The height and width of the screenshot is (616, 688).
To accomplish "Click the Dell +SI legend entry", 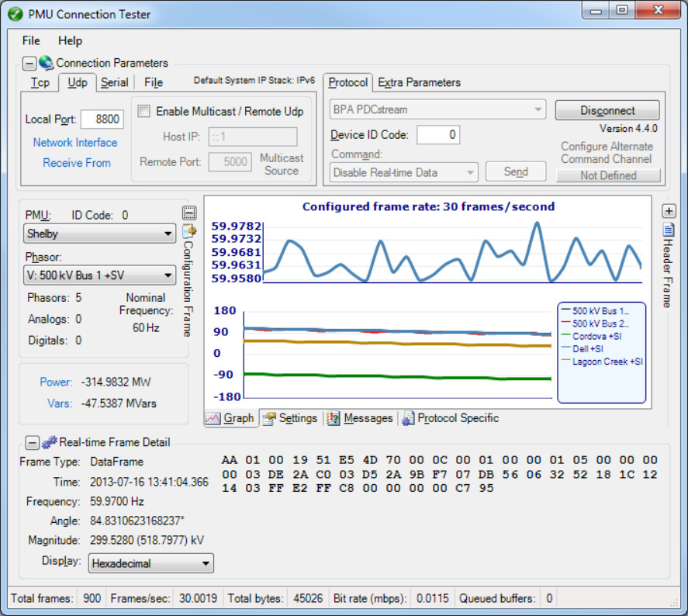I will pyautogui.click(x=582, y=349).
